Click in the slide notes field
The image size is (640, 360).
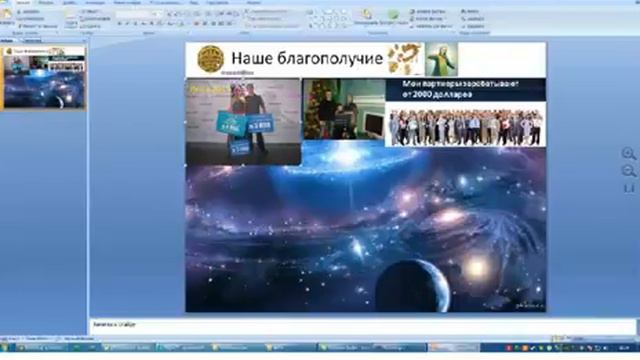362,327
